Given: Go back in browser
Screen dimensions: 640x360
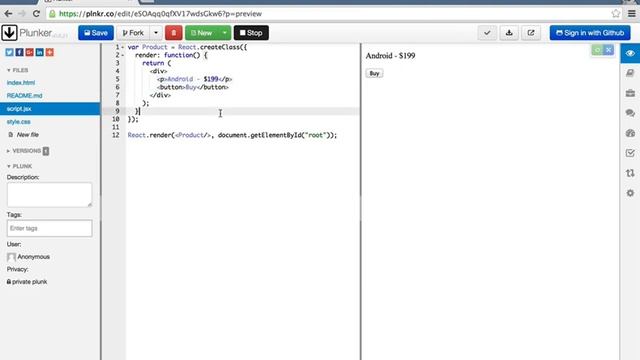Looking at the screenshot, I should [8, 13].
